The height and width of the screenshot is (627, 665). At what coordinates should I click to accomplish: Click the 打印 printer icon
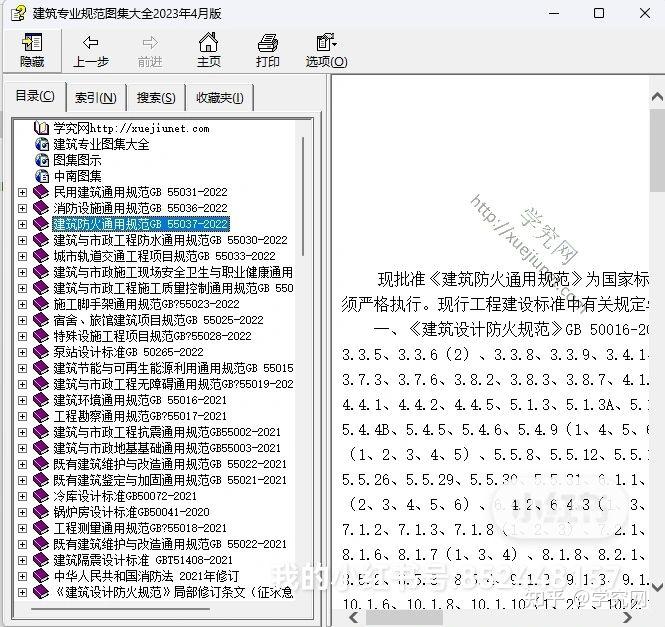268,43
